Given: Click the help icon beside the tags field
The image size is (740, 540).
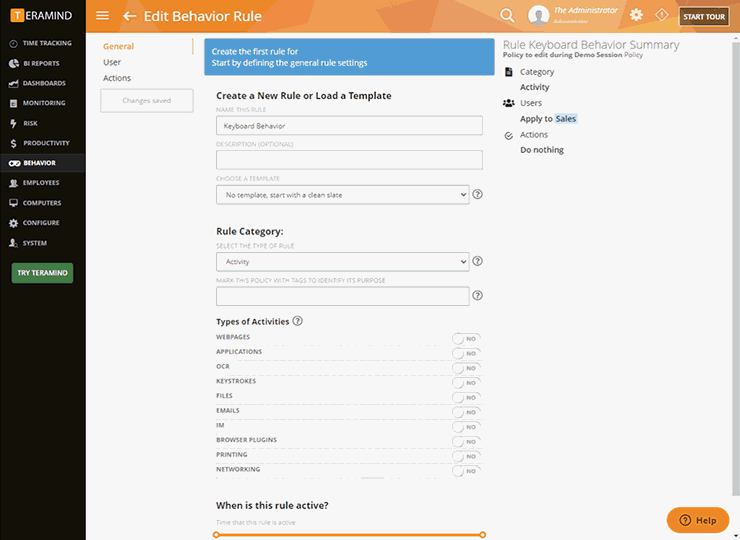Looking at the screenshot, I should [478, 296].
